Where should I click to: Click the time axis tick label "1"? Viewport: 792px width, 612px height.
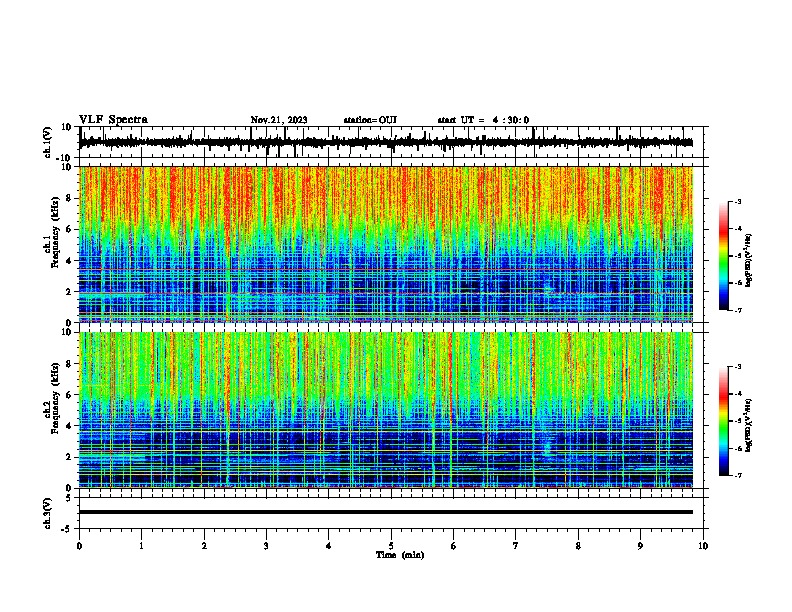141,546
